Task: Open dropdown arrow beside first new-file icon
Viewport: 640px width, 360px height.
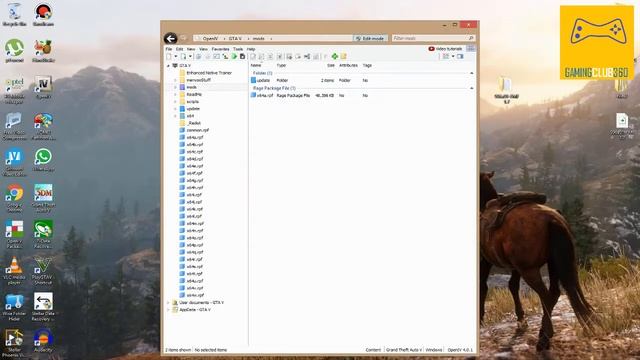Action: click(x=176, y=56)
